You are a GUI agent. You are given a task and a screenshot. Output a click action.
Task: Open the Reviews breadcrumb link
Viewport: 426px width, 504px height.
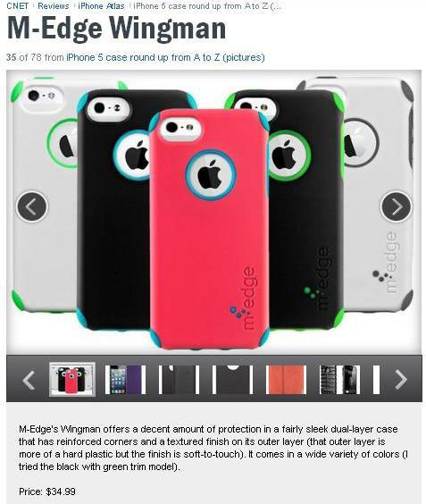53,5
